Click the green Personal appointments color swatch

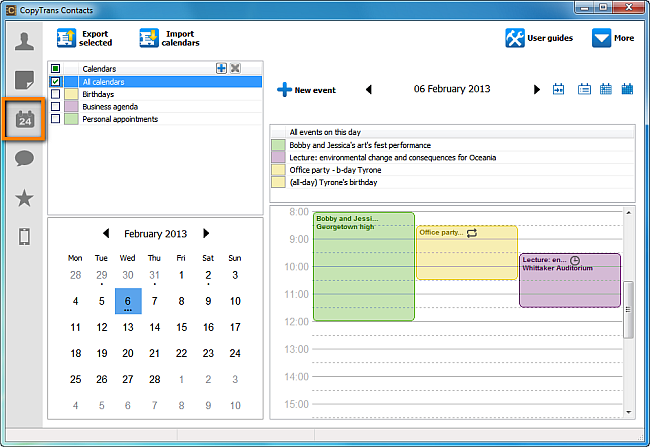(x=71, y=119)
